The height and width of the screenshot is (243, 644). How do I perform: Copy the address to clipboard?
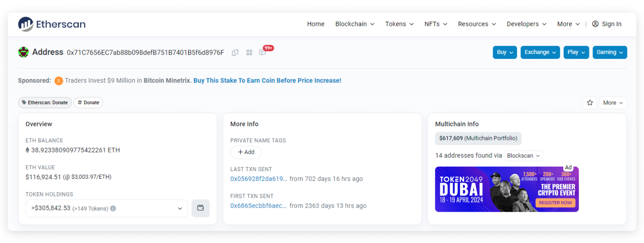click(x=235, y=52)
